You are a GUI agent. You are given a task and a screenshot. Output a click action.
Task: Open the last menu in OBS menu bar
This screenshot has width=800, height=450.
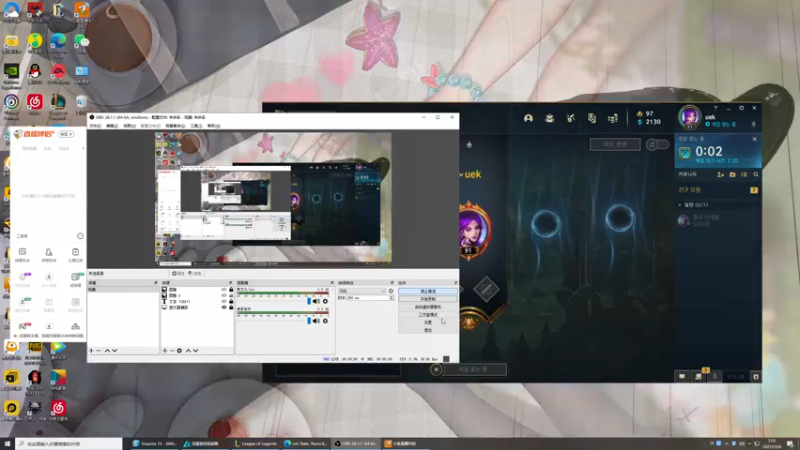point(214,126)
